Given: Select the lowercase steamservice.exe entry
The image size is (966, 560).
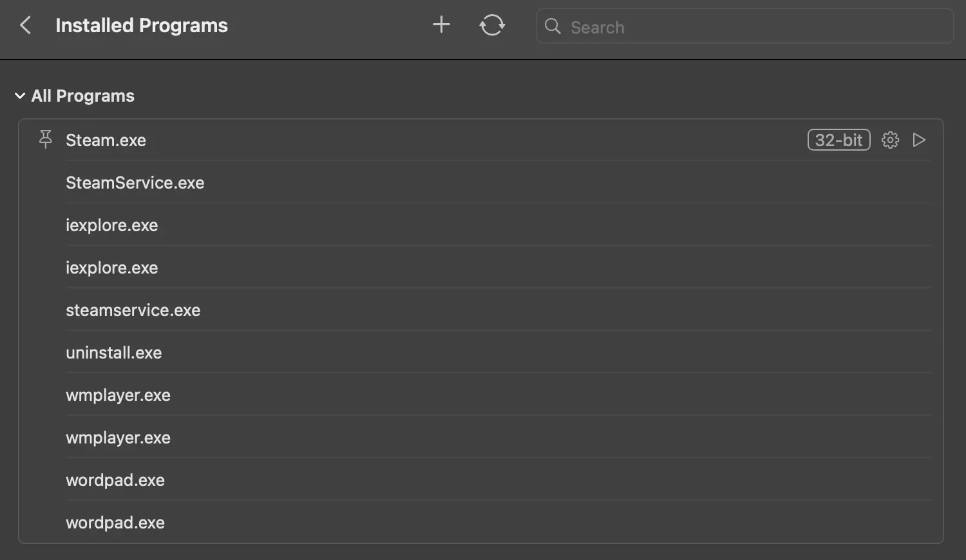Looking at the screenshot, I should (133, 310).
